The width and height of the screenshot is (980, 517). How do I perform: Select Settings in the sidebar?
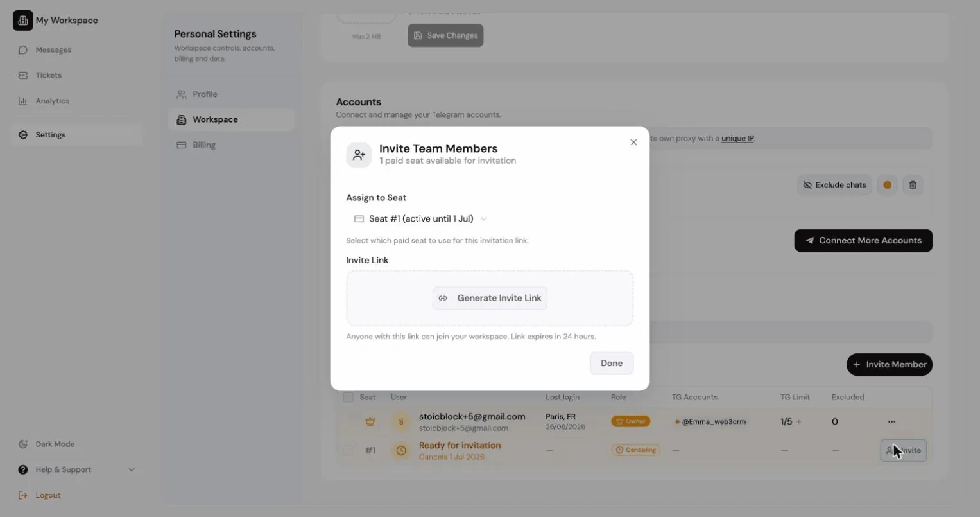tap(76, 135)
